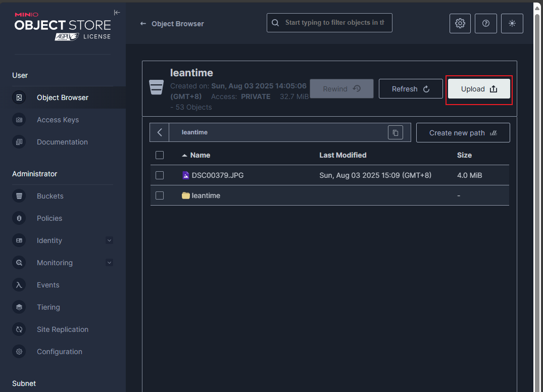This screenshot has width=543, height=392.
Task: Click the Subnet section heading
Action: click(24, 383)
